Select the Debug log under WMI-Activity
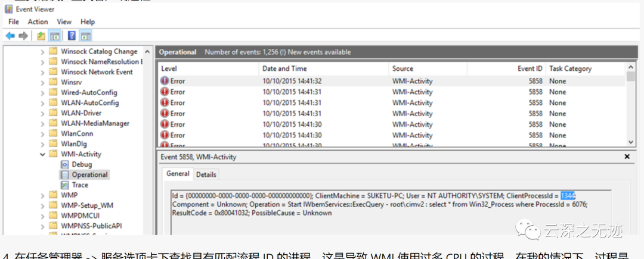The width and height of the screenshot is (644, 259). [x=82, y=164]
